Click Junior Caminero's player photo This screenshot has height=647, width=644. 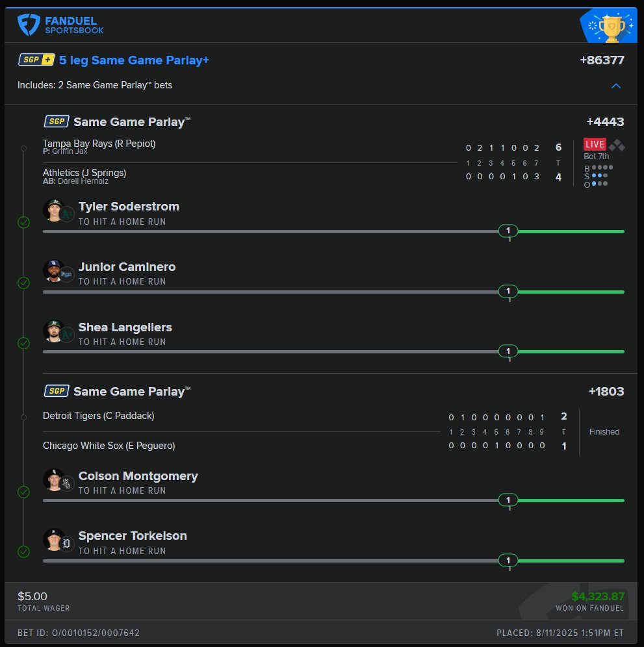pos(54,271)
